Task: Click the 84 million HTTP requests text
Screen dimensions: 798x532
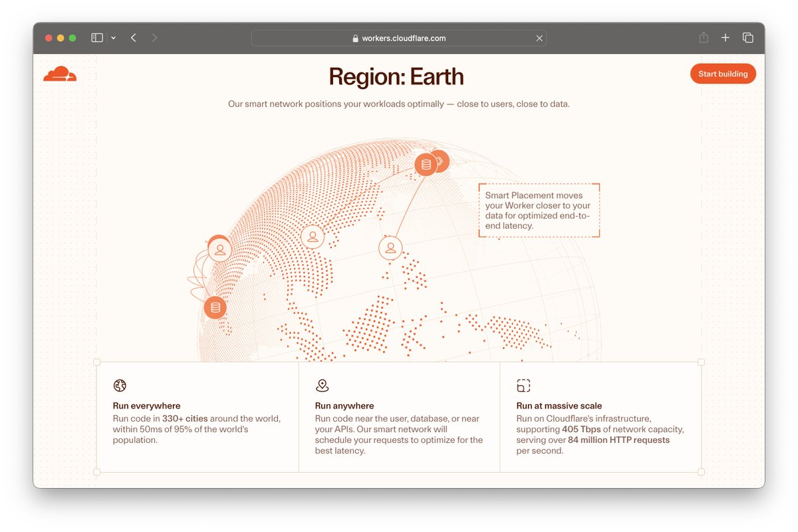Action: pyautogui.click(x=618, y=440)
